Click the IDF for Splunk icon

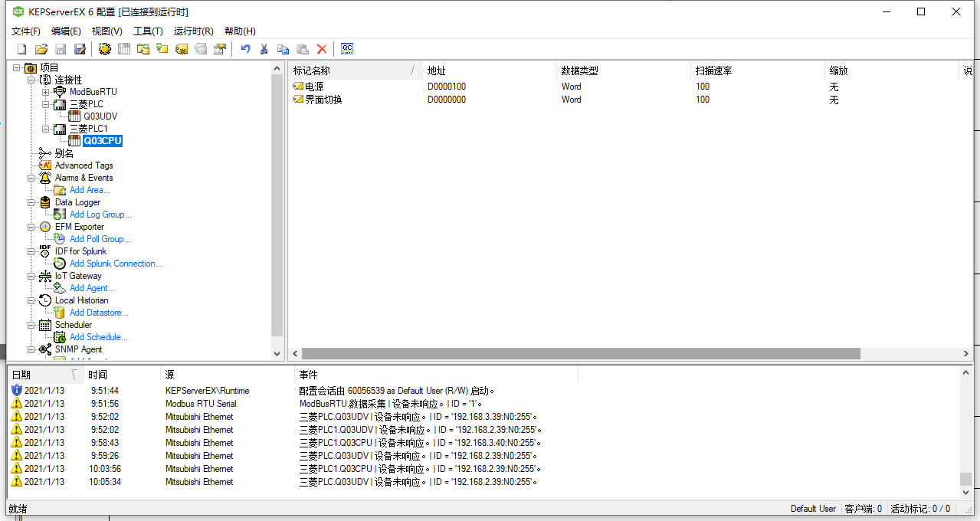click(45, 251)
